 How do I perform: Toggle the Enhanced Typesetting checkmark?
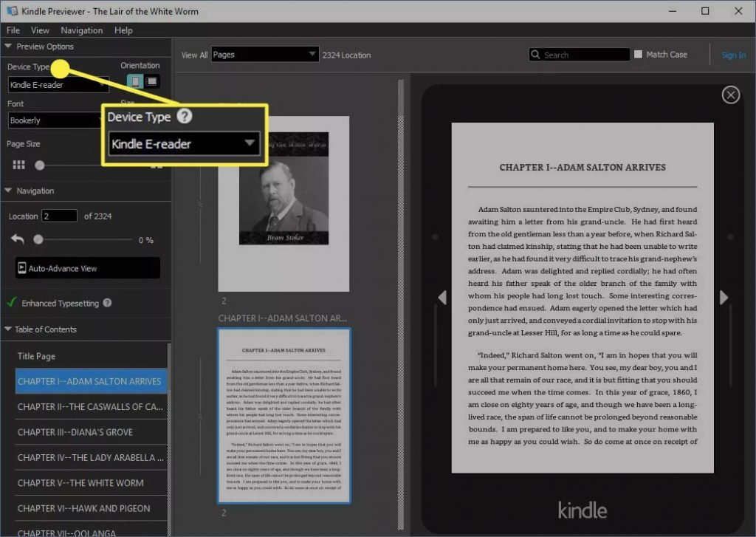pos(12,303)
